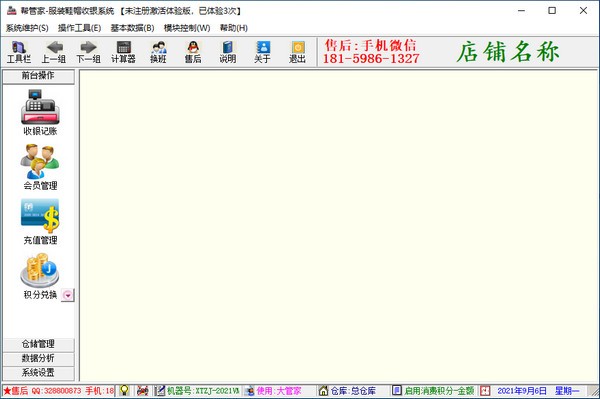Click 仓库:总仓库 status entry
This screenshot has height=399, width=600.
click(353, 391)
